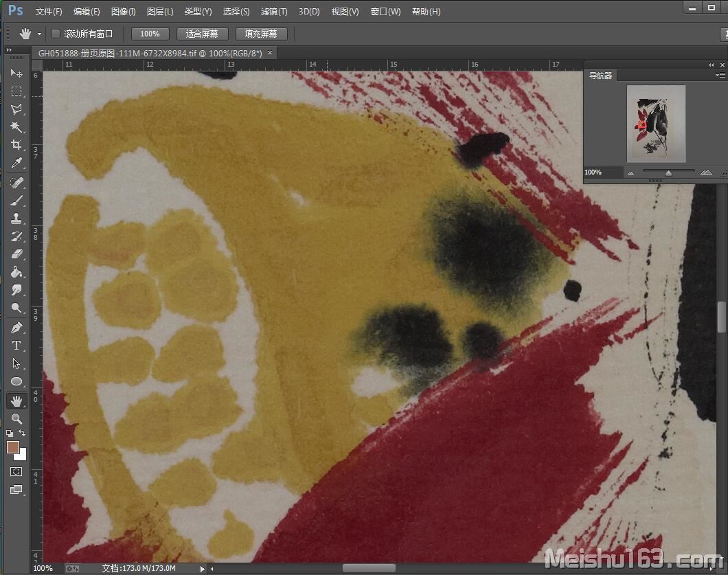Click the 100% actual pixels button
Image resolution: width=728 pixels, height=575 pixels.
click(150, 34)
